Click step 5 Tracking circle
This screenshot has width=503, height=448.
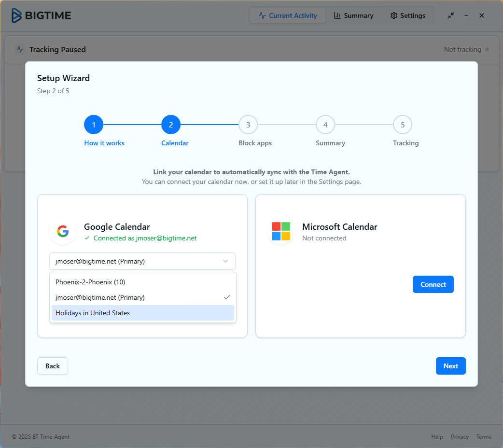[403, 125]
